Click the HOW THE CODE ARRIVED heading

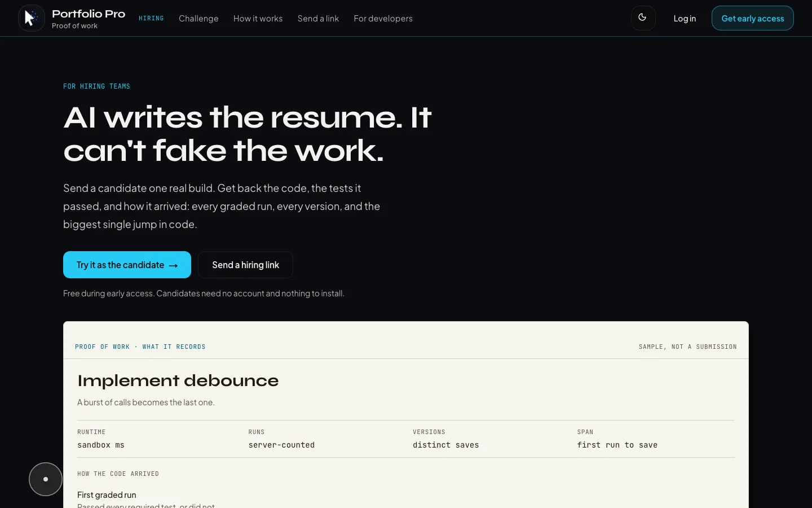pos(118,474)
